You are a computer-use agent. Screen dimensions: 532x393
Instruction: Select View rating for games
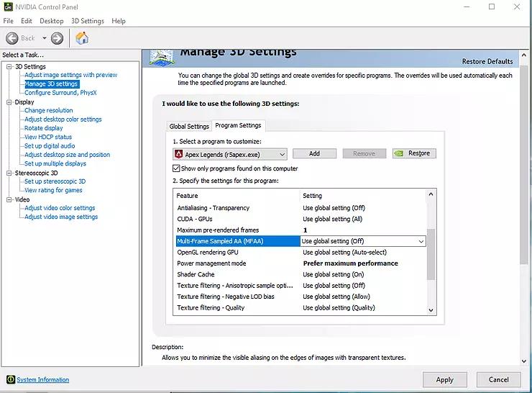[53, 190]
